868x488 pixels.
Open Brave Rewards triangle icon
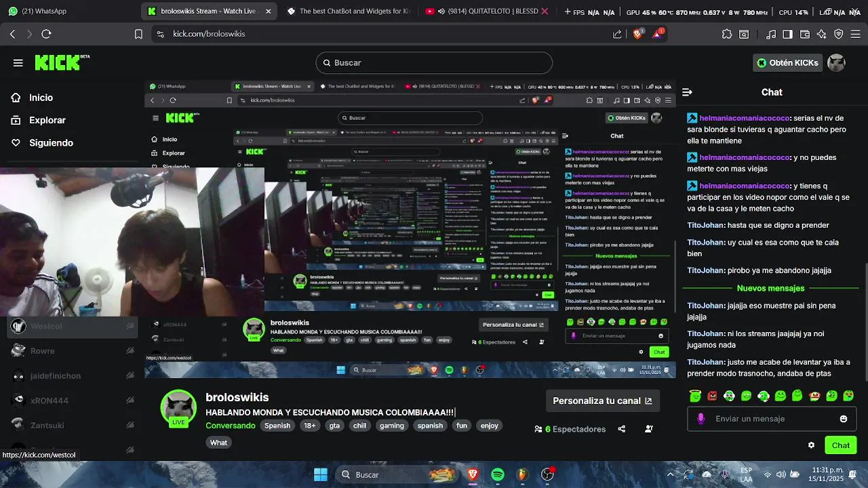tap(658, 33)
